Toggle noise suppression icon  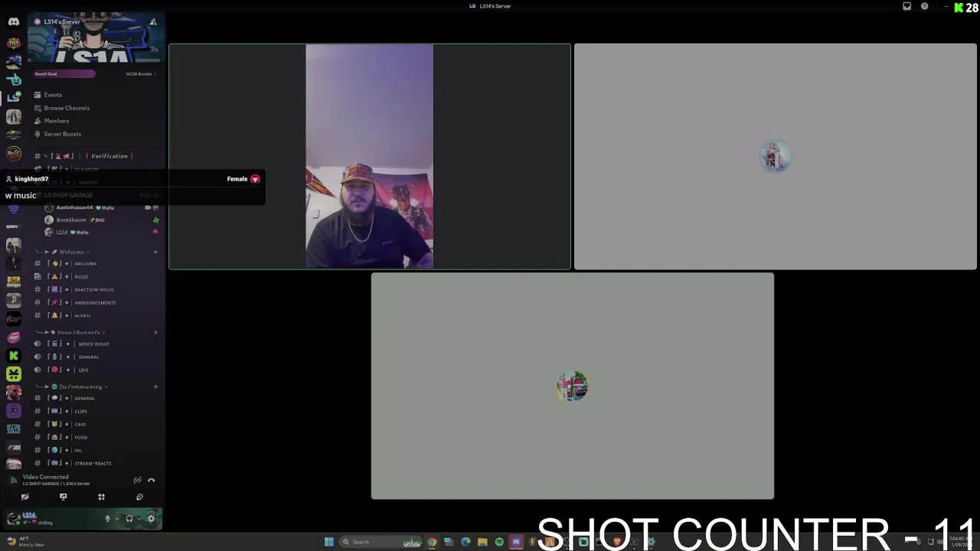(x=137, y=480)
